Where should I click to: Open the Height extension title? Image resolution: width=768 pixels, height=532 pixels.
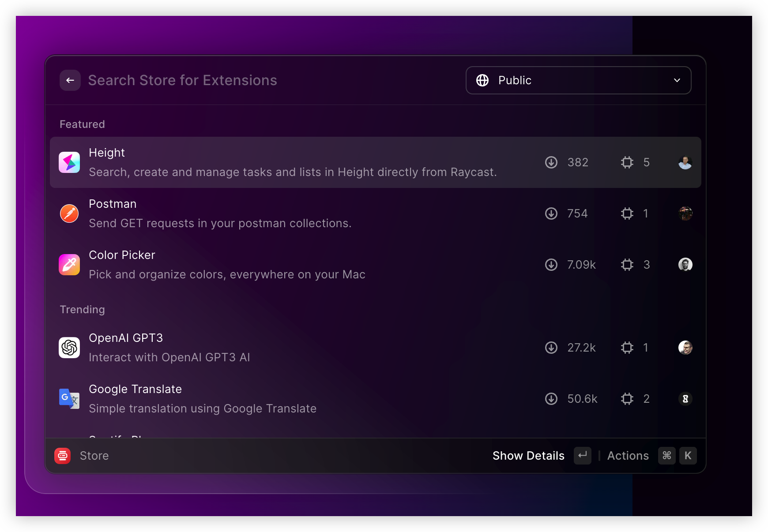point(107,153)
